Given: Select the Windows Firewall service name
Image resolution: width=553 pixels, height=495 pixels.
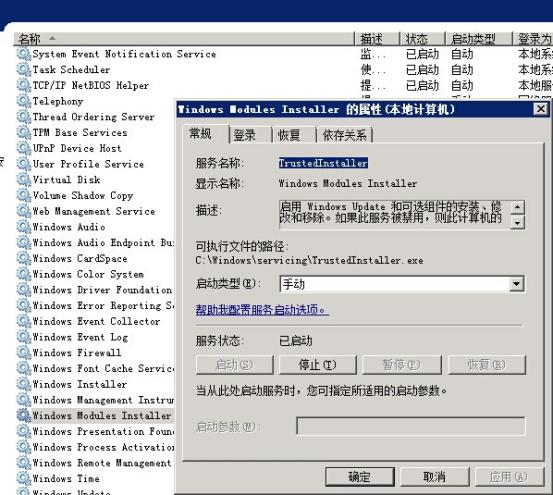Looking at the screenshot, I should (77, 353).
